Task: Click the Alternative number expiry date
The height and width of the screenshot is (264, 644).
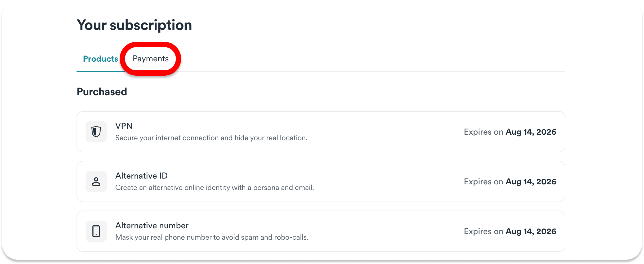Action: (x=531, y=231)
